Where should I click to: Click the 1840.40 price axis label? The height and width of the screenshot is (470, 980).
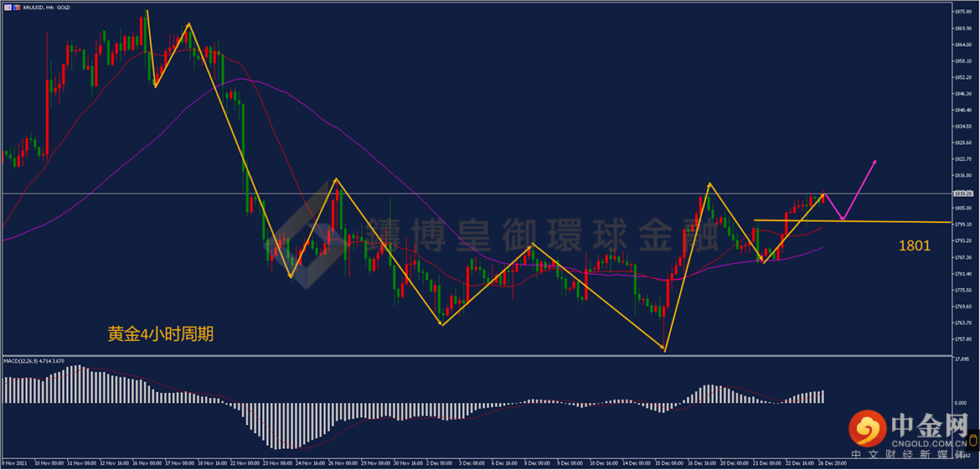962,110
